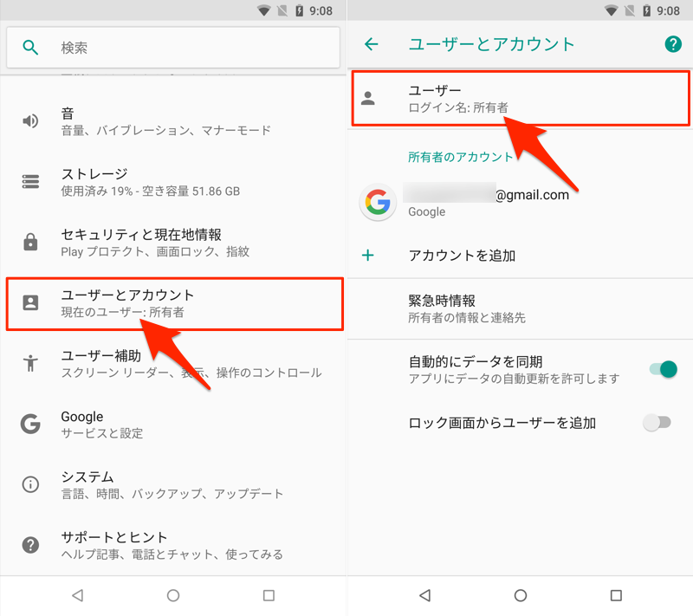Tap the システム info icon
Image resolution: width=693 pixels, height=616 pixels.
(x=30, y=484)
